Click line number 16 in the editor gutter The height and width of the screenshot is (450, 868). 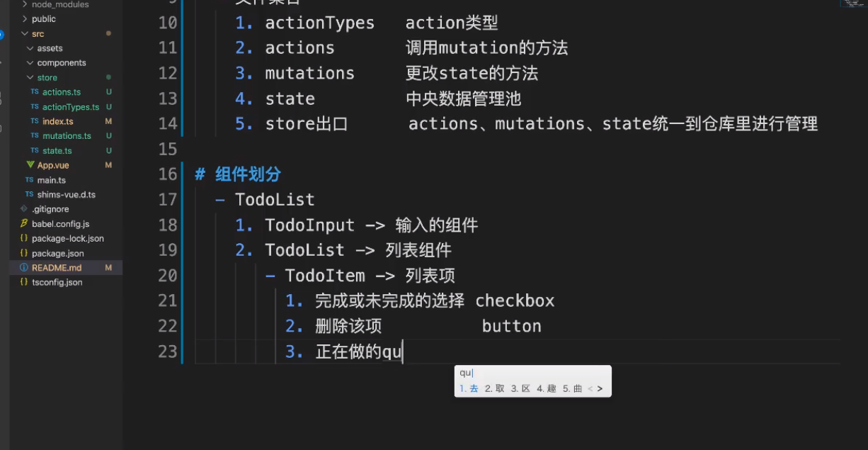[167, 174]
